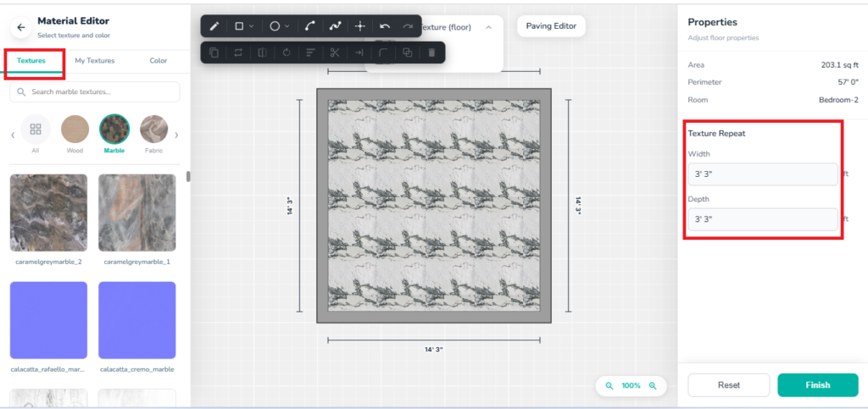This screenshot has width=868, height=409.
Task: Click the texture list scrollbar handle
Action: (x=188, y=176)
